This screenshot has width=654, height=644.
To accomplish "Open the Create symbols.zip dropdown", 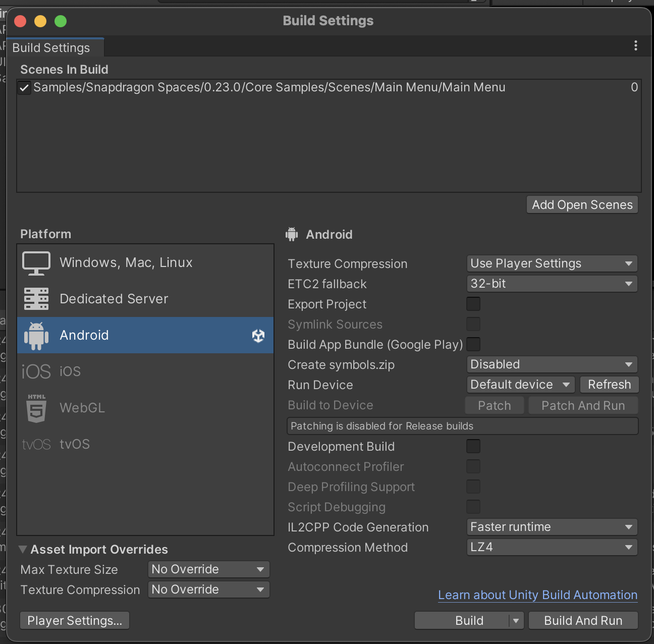I will pos(552,364).
